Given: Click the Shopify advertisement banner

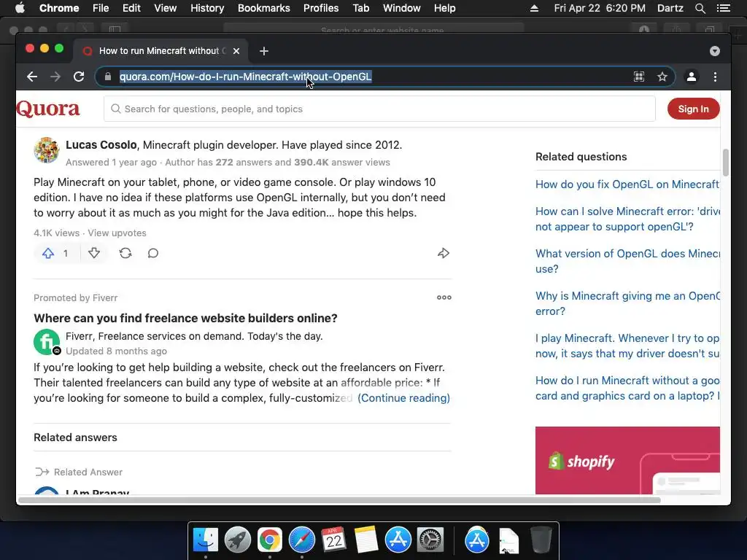Looking at the screenshot, I should [627, 461].
